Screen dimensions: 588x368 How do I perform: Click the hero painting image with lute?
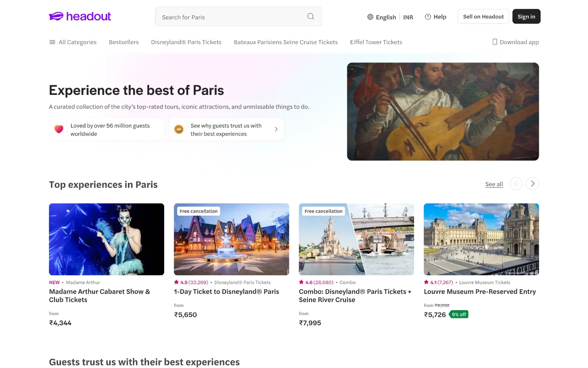(443, 112)
